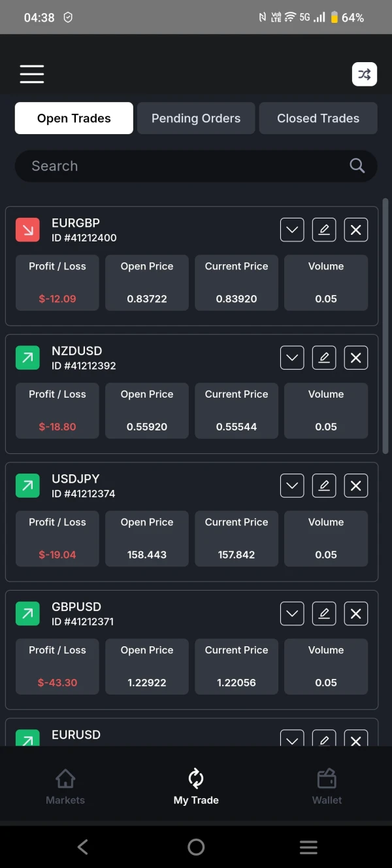Viewport: 392px width, 868px height.
Task: Expand GBPUSD trade details
Action: tap(292, 614)
